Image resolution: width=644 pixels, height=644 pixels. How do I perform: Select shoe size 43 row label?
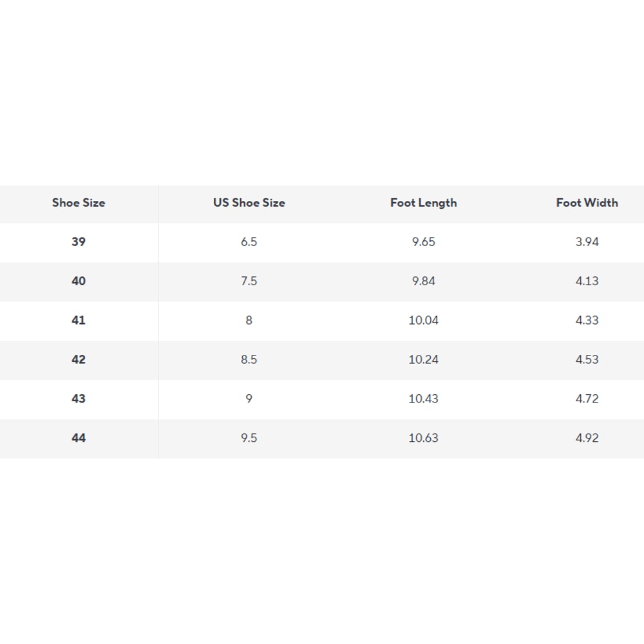(x=79, y=399)
